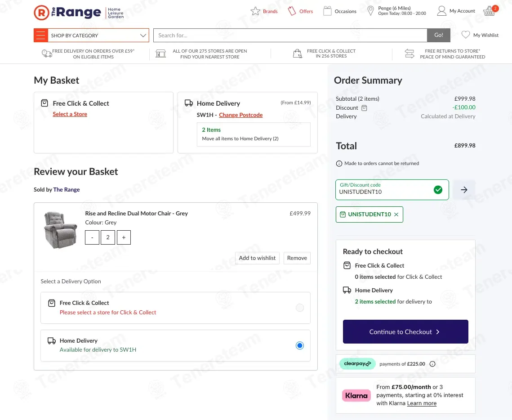Click the Search for input field
512x420 pixels.
[x=290, y=35]
